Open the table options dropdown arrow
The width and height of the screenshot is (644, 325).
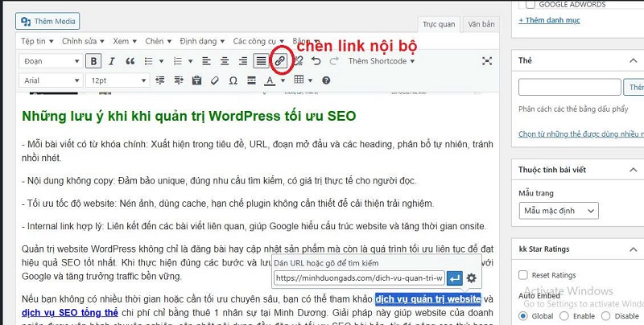(310, 80)
